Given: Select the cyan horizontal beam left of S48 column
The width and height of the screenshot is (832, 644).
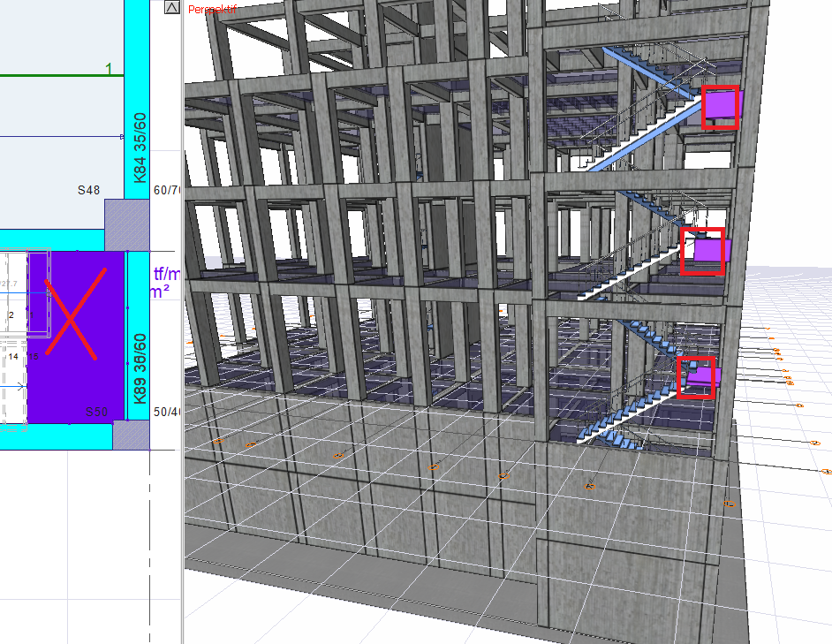Looking at the screenshot, I should 53,239.
